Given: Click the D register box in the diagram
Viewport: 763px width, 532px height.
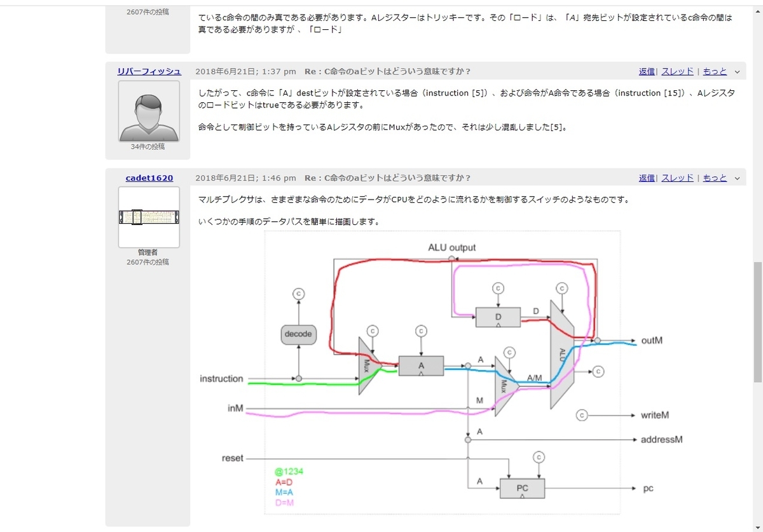Looking at the screenshot, I should pos(498,317).
